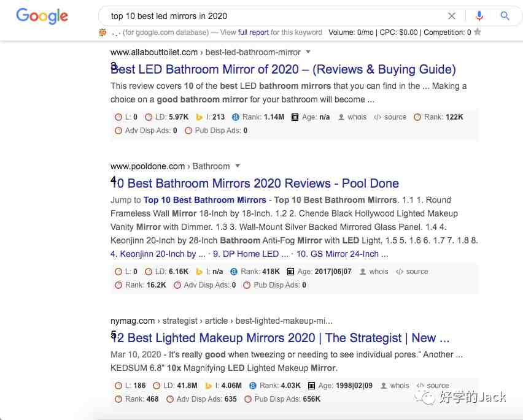Viewport: 523px width, 420px height.
Task: Click the LD: 41.8M icon
Action: pos(157,386)
